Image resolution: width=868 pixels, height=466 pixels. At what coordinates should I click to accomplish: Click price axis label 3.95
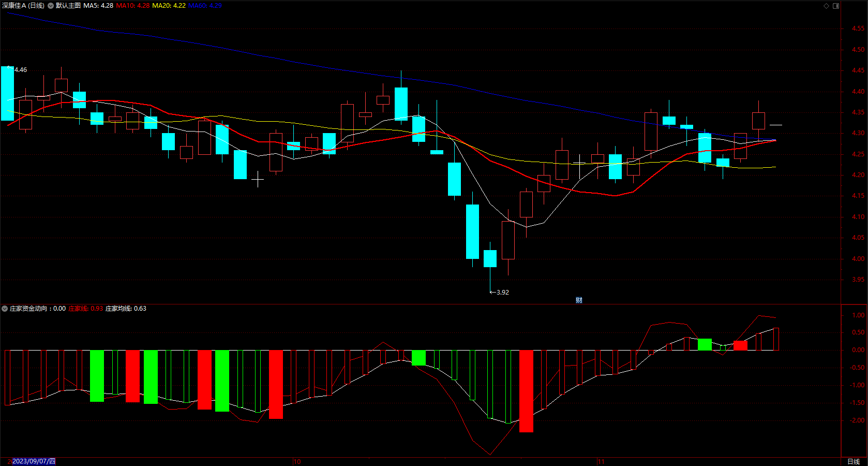[858, 280]
